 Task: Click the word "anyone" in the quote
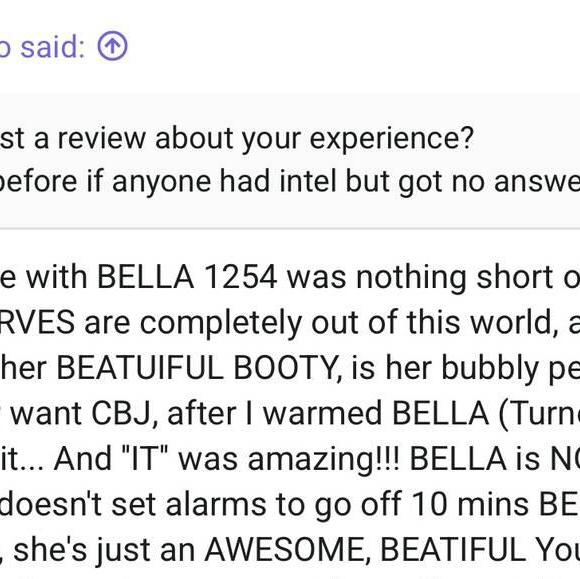(x=161, y=183)
